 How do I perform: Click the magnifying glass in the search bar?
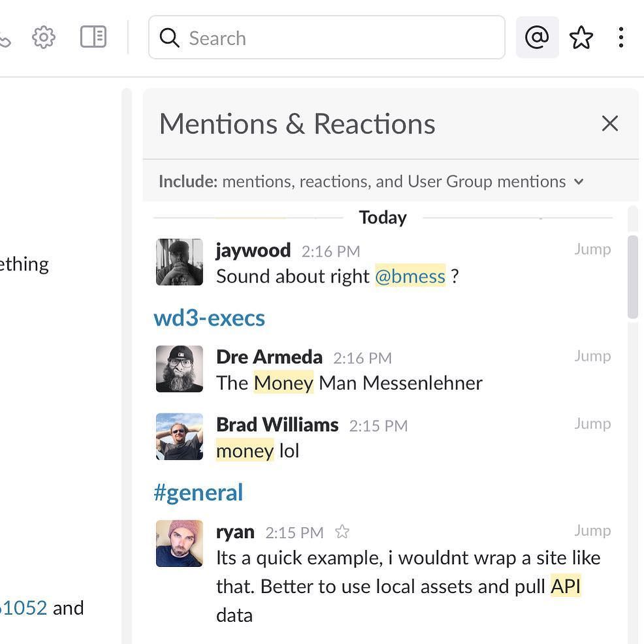[x=169, y=38]
